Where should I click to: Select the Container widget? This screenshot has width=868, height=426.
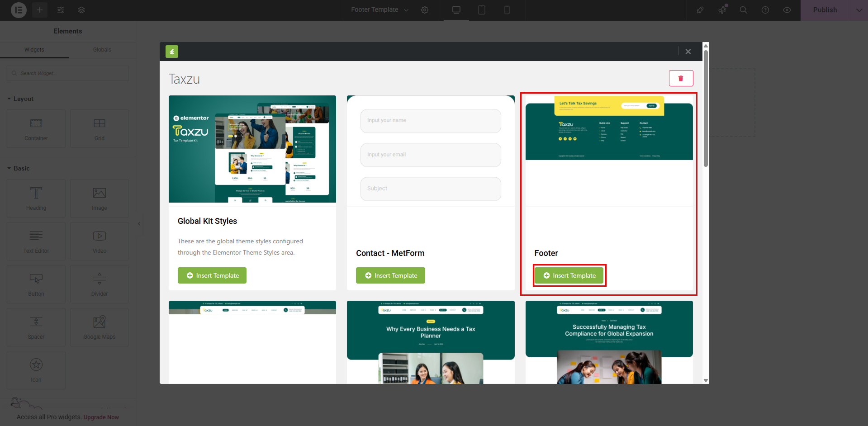pos(36,128)
